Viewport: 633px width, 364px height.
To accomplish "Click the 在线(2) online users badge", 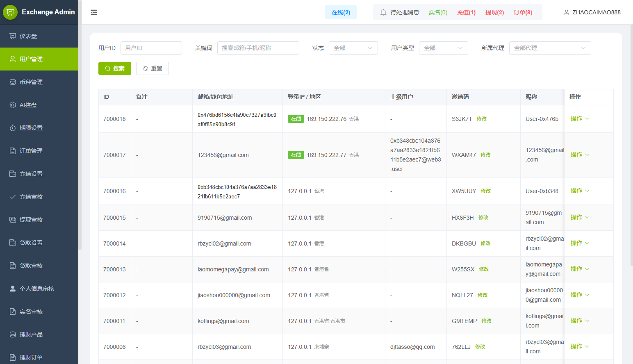I will click(x=341, y=12).
